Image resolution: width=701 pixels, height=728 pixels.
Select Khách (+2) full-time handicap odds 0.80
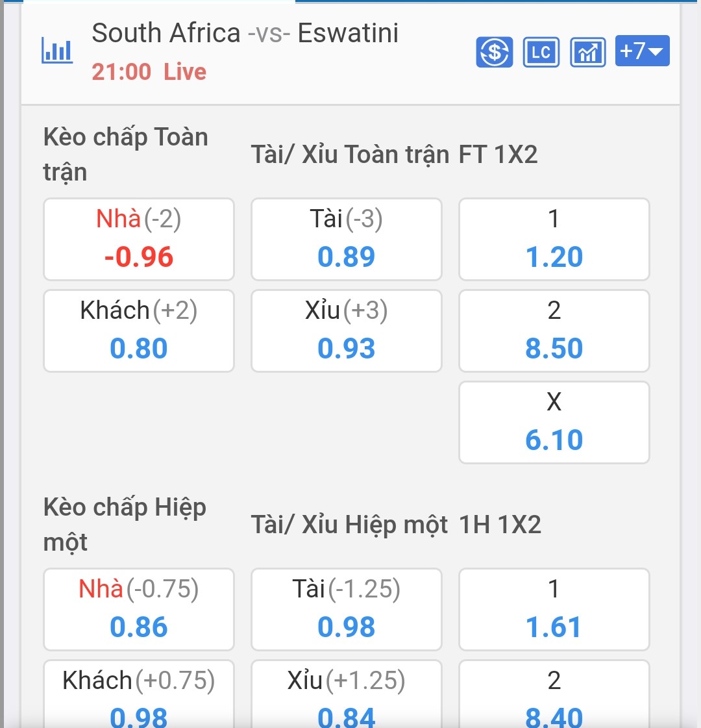139,331
